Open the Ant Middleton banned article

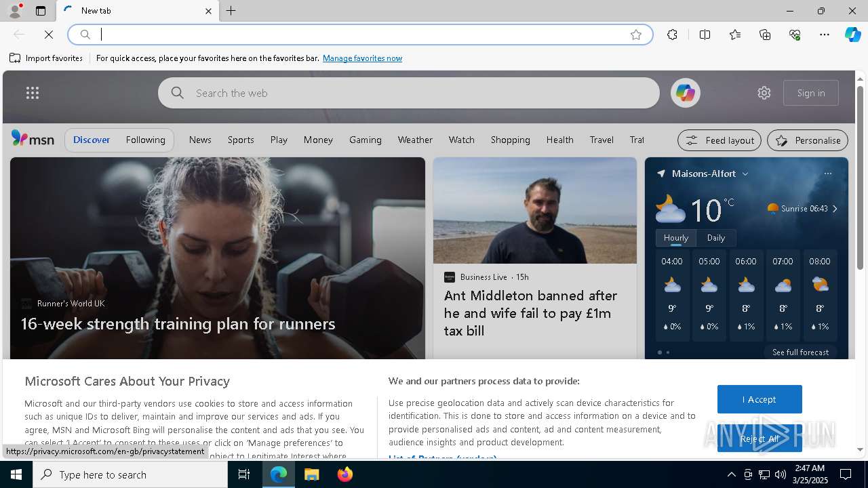pos(530,313)
